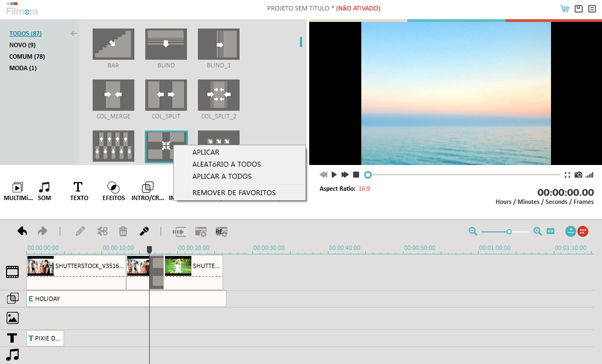Click the timeline zoom slider handle
This screenshot has height=364, width=602.
click(x=509, y=232)
